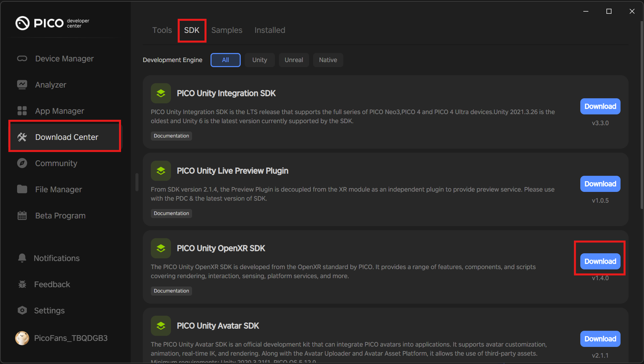This screenshot has width=644, height=364.
Task: Go to the Tools tab
Action: point(162,30)
